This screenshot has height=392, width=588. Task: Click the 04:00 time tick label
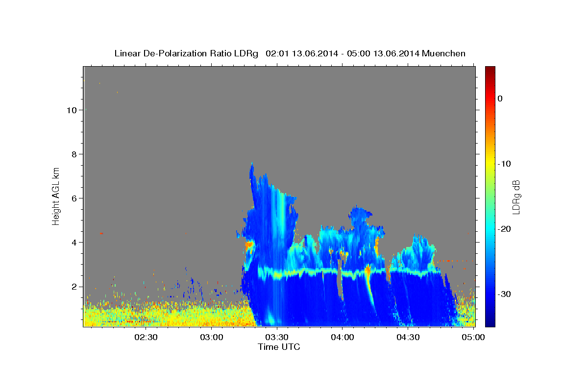(x=342, y=337)
